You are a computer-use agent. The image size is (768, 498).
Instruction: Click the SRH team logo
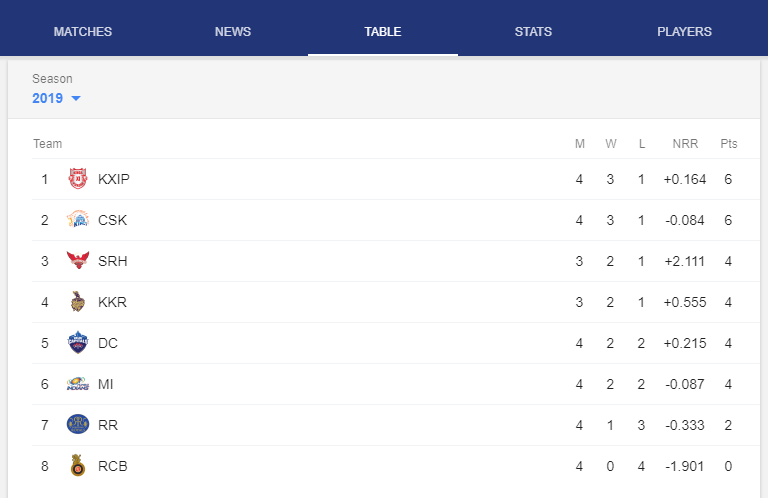tap(78, 261)
